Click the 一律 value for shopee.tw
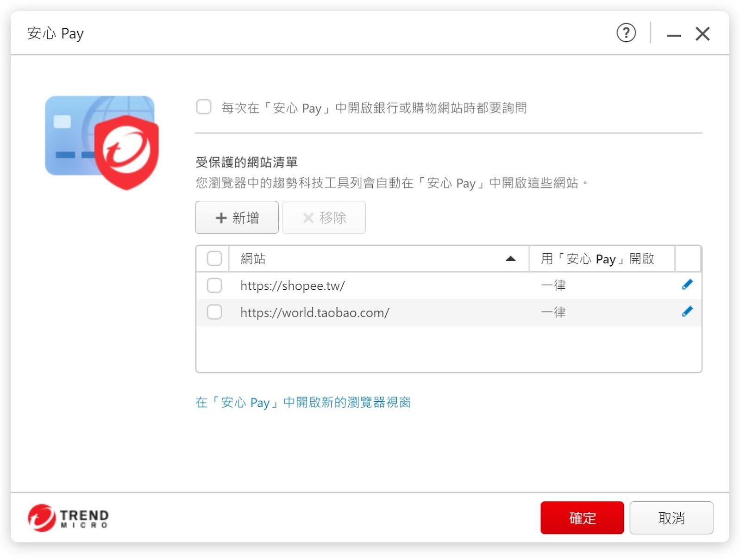740x560 pixels. (553, 285)
